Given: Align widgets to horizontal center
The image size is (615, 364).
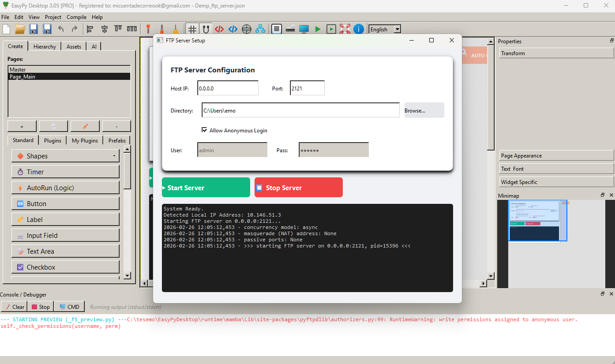Looking at the screenshot, I should tap(104, 29).
